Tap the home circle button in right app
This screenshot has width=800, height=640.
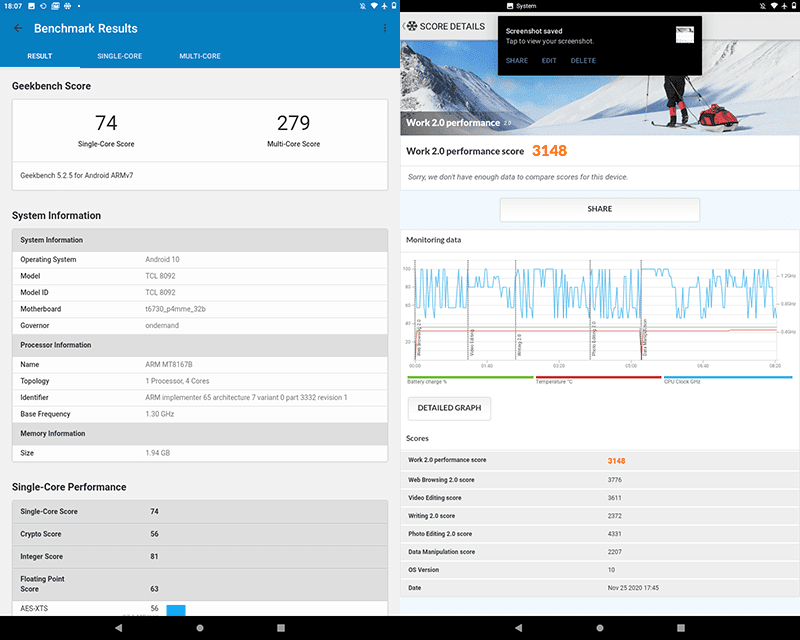coord(600,628)
